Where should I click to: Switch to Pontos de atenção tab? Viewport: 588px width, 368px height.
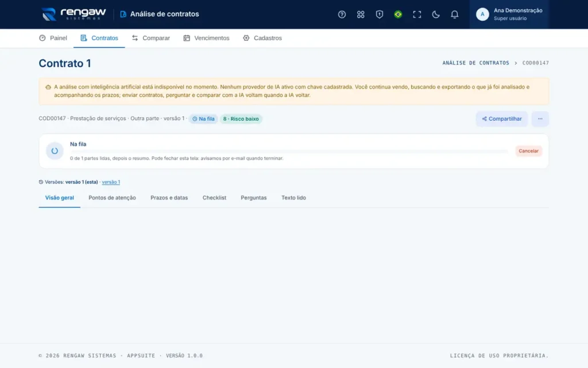112,198
